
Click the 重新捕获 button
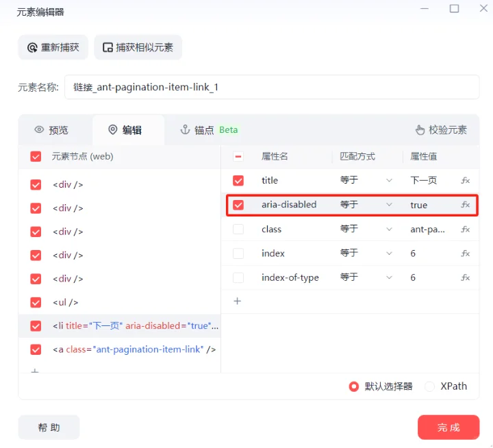point(53,47)
